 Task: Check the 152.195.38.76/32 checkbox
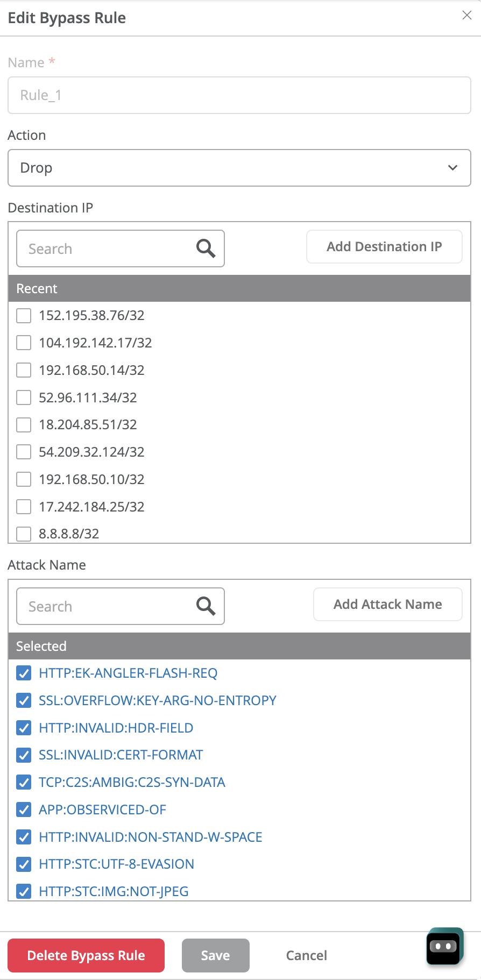coord(24,316)
